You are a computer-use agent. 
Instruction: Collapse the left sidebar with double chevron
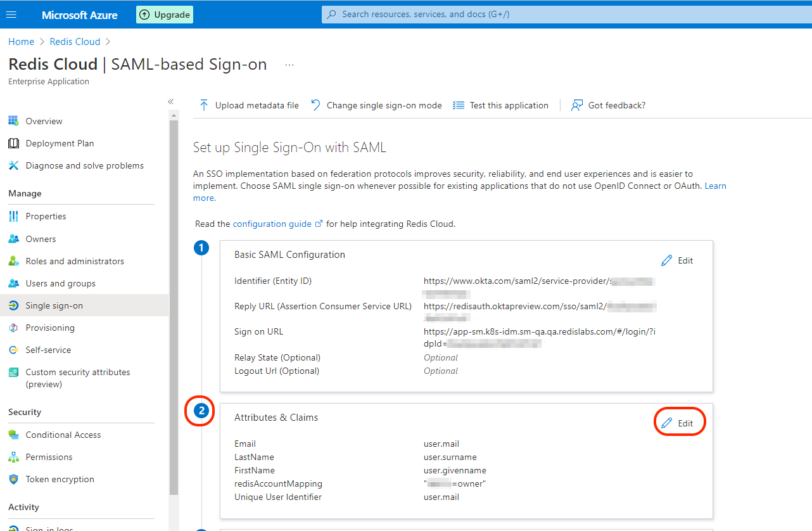(x=170, y=101)
